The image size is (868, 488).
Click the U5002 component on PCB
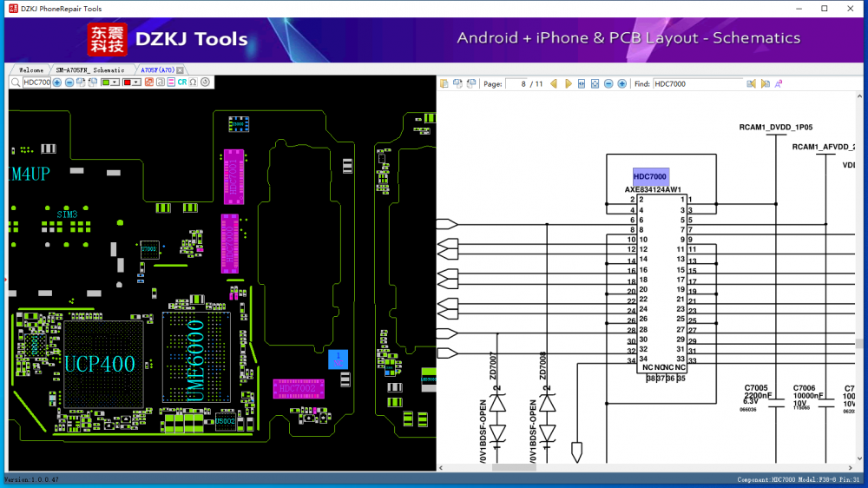click(x=226, y=421)
